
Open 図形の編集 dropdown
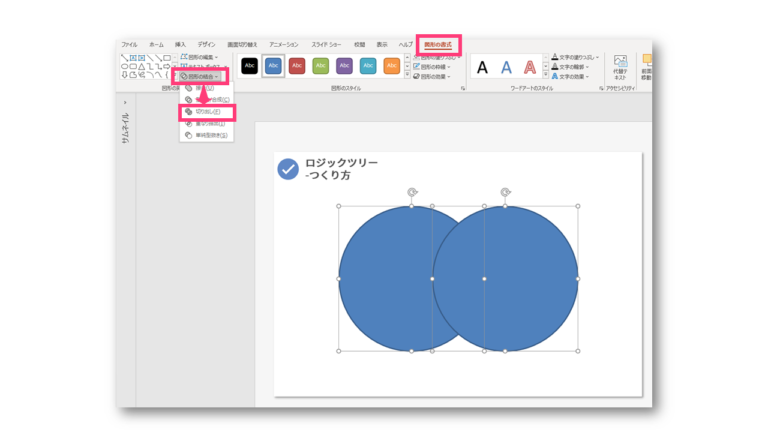point(199,57)
